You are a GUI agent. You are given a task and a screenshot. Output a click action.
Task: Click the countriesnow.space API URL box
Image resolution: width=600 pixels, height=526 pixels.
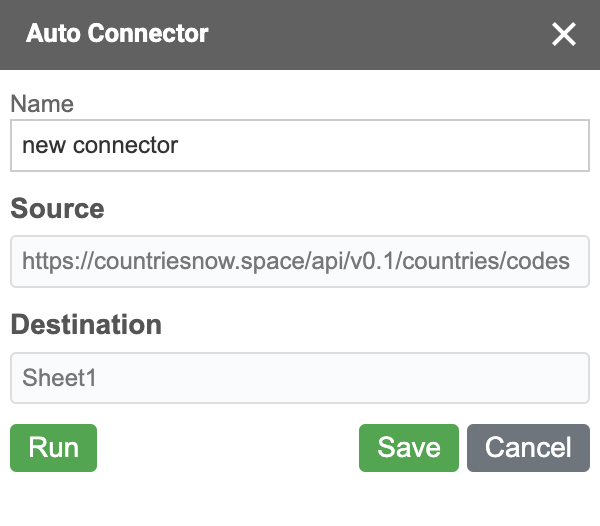300,261
